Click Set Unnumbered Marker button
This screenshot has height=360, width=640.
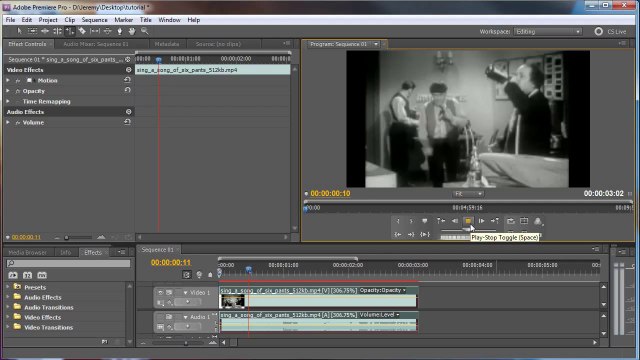point(424,221)
